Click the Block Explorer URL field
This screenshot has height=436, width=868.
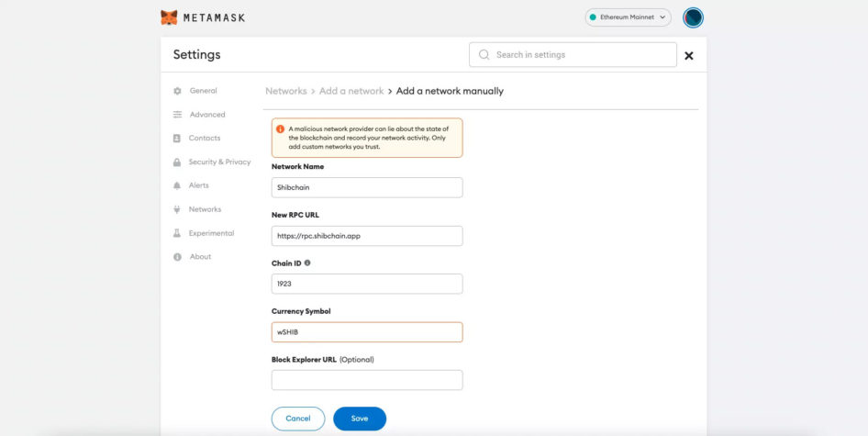tap(367, 380)
